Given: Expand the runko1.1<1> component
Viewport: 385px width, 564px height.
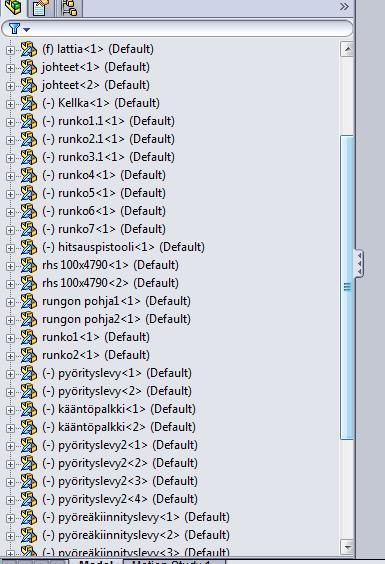Looking at the screenshot, I should pyautogui.click(x=10, y=122).
